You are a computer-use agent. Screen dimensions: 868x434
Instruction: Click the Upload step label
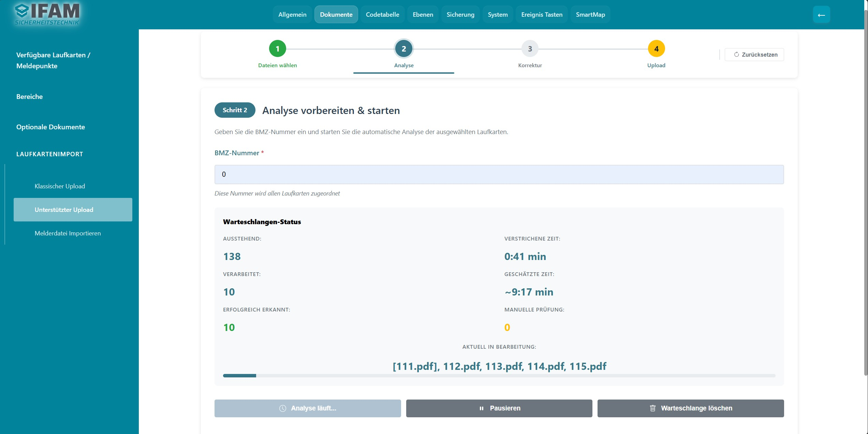(656, 66)
